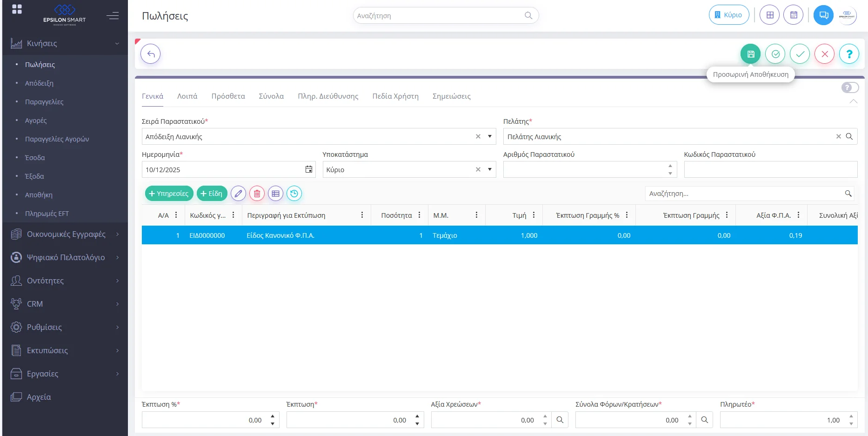
Task: Click the + Είδη button
Action: point(212,194)
